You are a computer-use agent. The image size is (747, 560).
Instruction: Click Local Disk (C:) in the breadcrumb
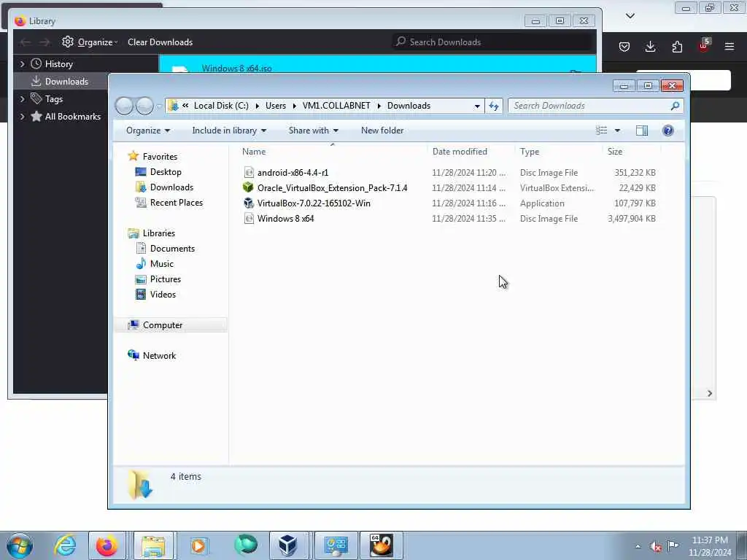tap(221, 106)
